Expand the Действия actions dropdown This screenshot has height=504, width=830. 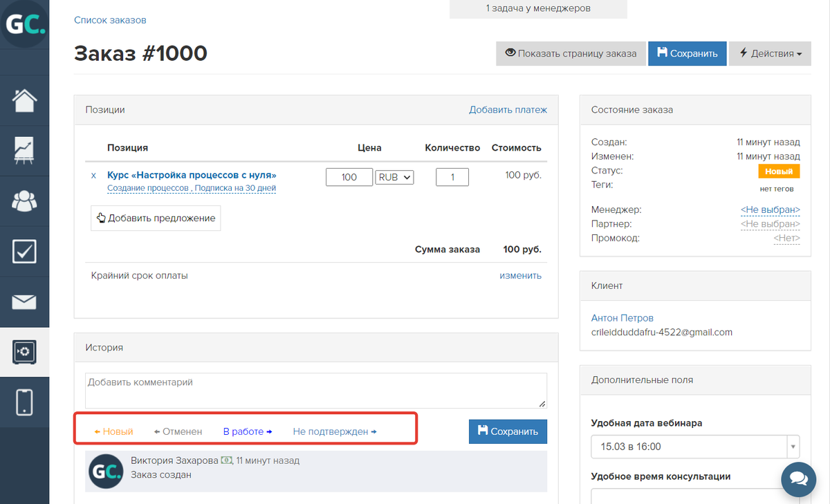(770, 53)
